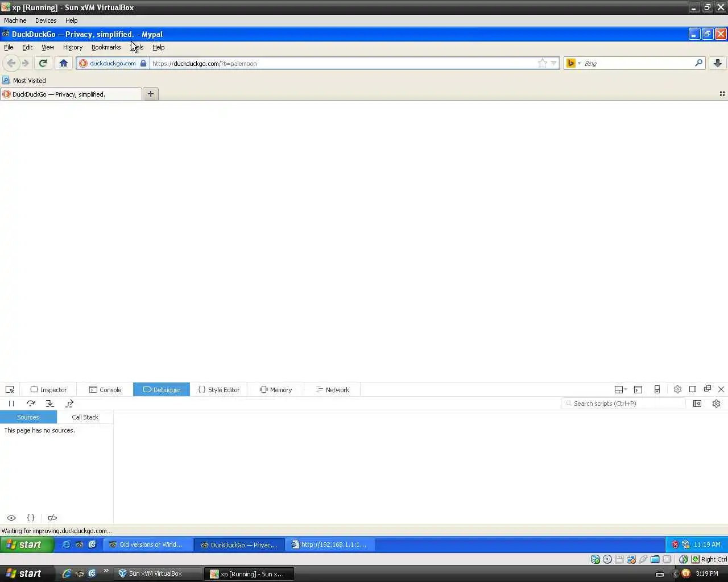This screenshot has height=582, width=728.
Task: Click the debugger Step In icon
Action: [50, 404]
